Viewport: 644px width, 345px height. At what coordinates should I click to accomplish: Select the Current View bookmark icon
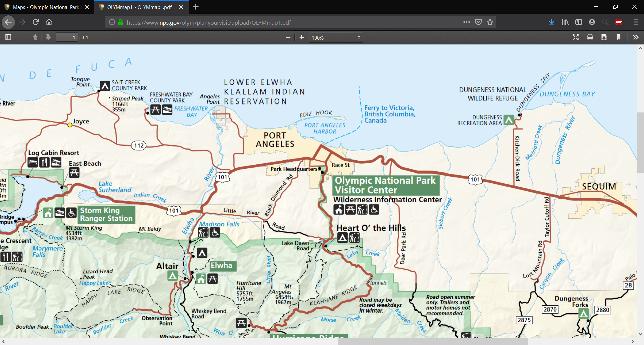coord(618,37)
